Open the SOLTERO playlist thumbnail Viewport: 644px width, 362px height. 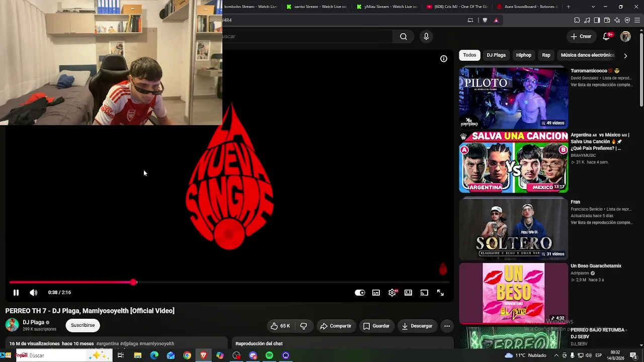coord(514,228)
